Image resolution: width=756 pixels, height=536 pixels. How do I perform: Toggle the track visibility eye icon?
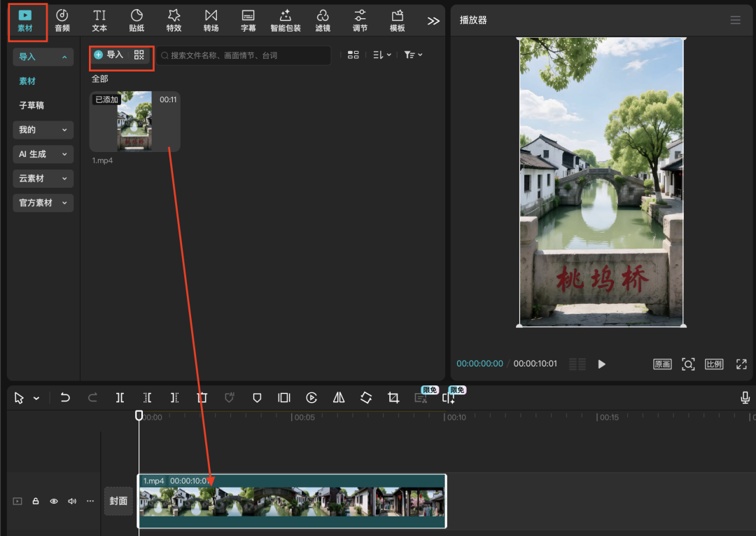(x=54, y=502)
